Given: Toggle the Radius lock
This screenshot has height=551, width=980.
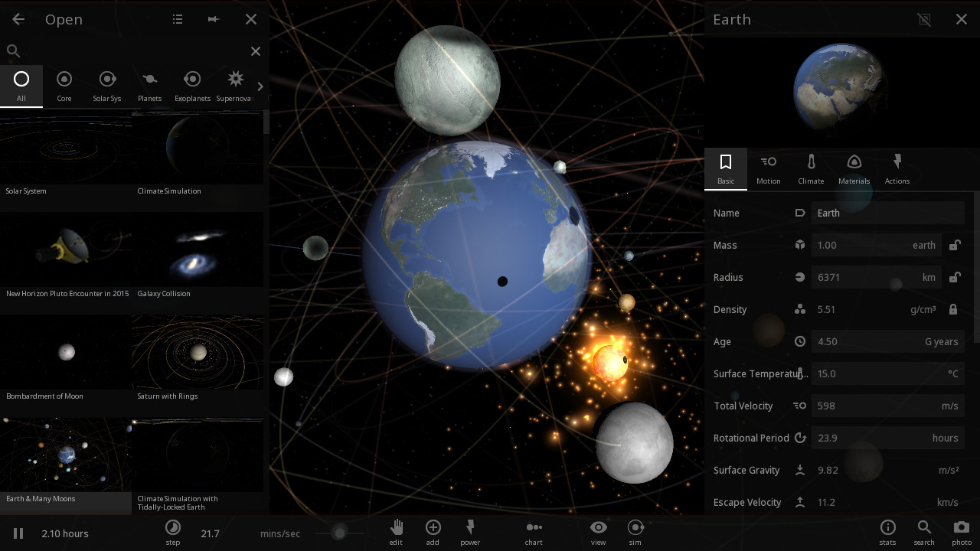Looking at the screenshot, I should tap(954, 278).
